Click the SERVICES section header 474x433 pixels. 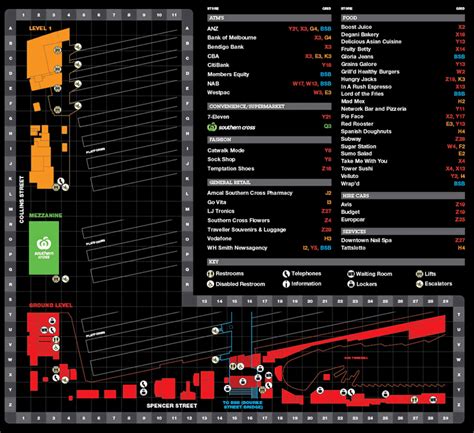pyautogui.click(x=403, y=231)
